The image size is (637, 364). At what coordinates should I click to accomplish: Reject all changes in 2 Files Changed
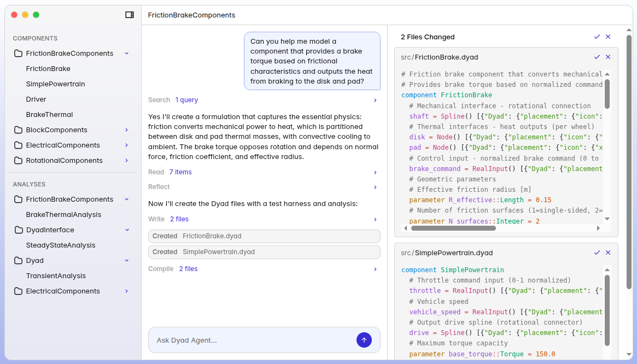point(608,37)
